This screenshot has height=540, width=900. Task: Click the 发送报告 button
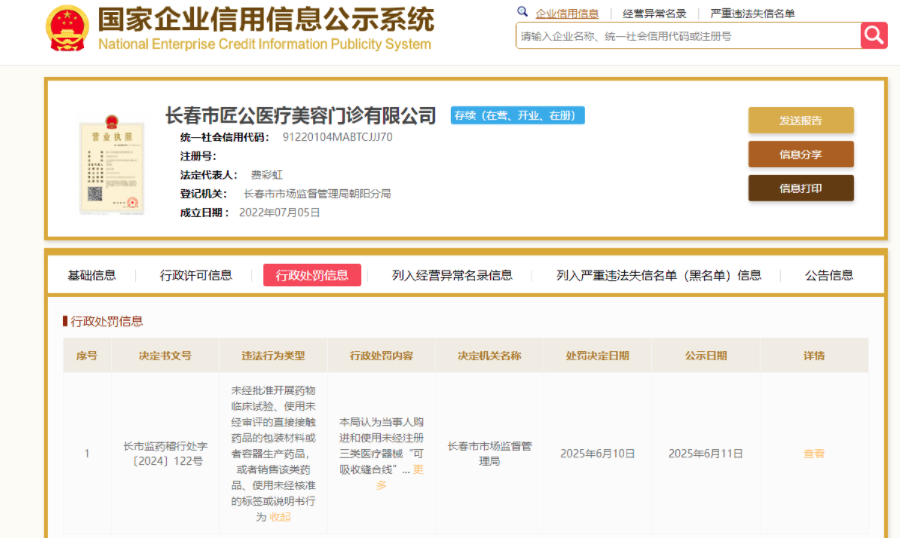[801, 121]
